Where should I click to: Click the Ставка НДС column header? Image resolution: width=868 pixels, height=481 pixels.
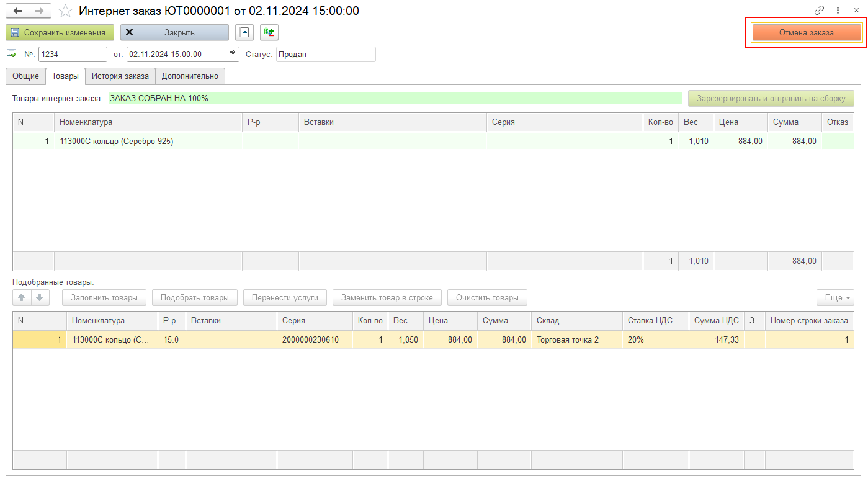coord(656,321)
